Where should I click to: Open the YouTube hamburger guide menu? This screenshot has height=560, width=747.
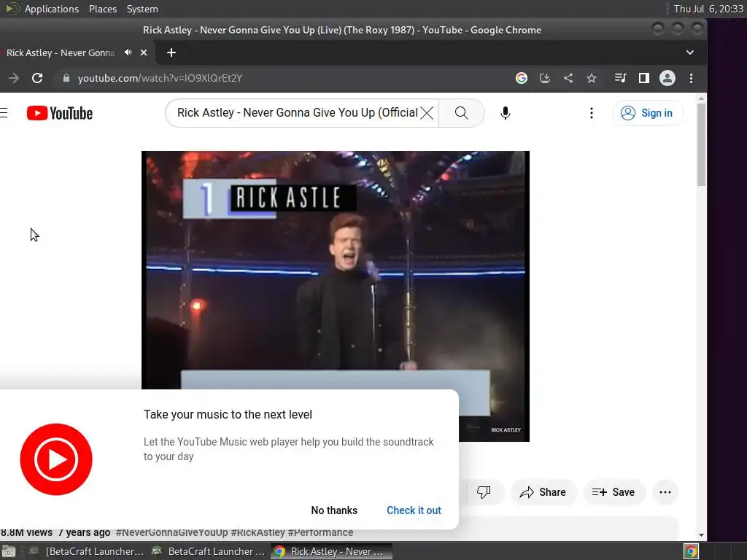pos(4,113)
